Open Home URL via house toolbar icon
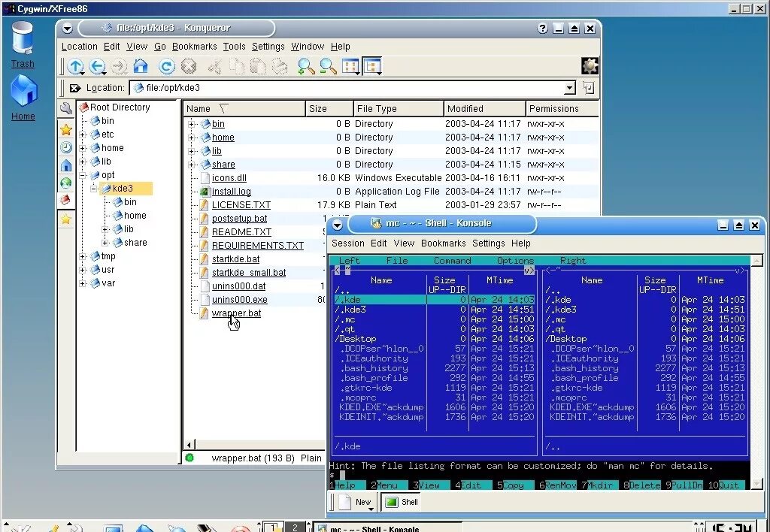770x532 pixels. click(141, 66)
